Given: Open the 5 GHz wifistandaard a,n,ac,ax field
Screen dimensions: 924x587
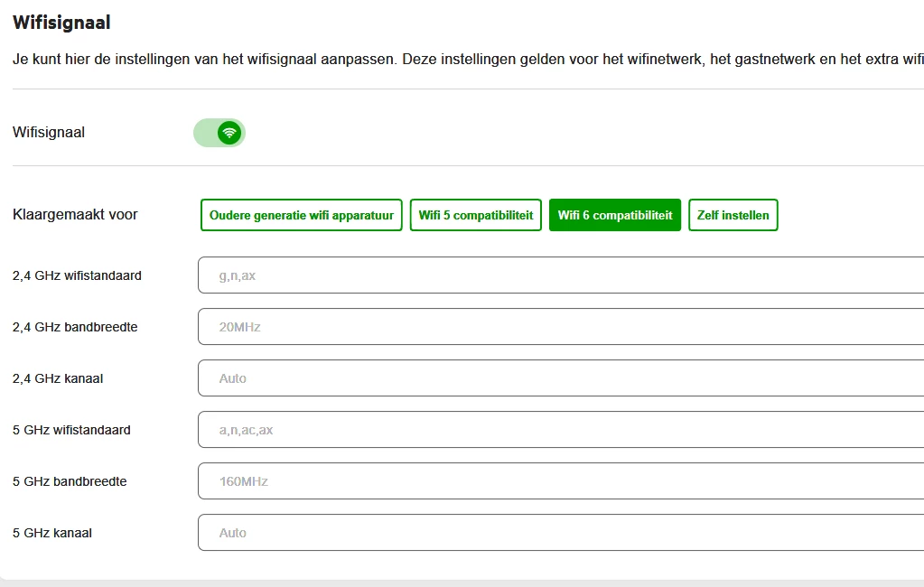Looking at the screenshot, I should [x=561, y=430].
